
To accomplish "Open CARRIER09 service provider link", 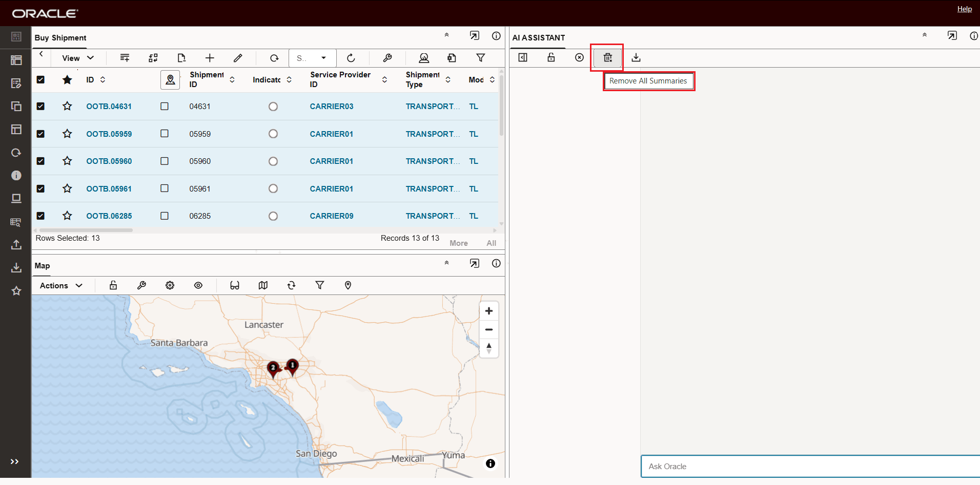I will [x=332, y=216].
